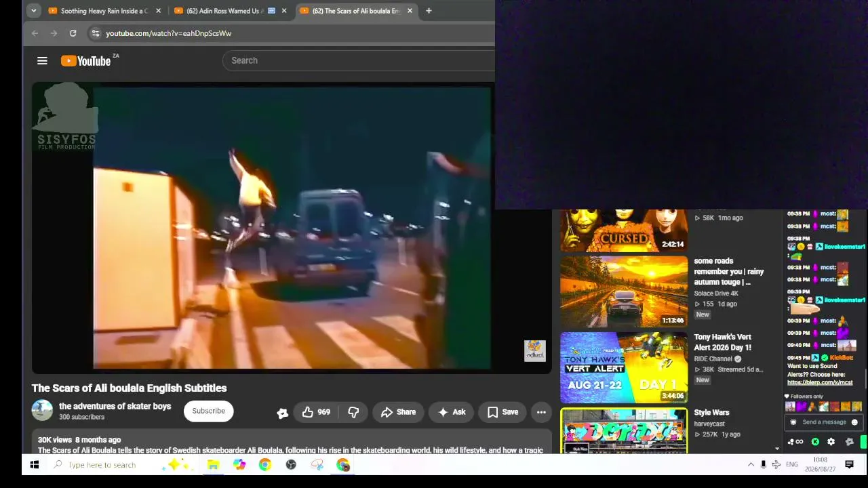
Task: Open the CURSED recommended video thumbnail
Action: tap(624, 230)
